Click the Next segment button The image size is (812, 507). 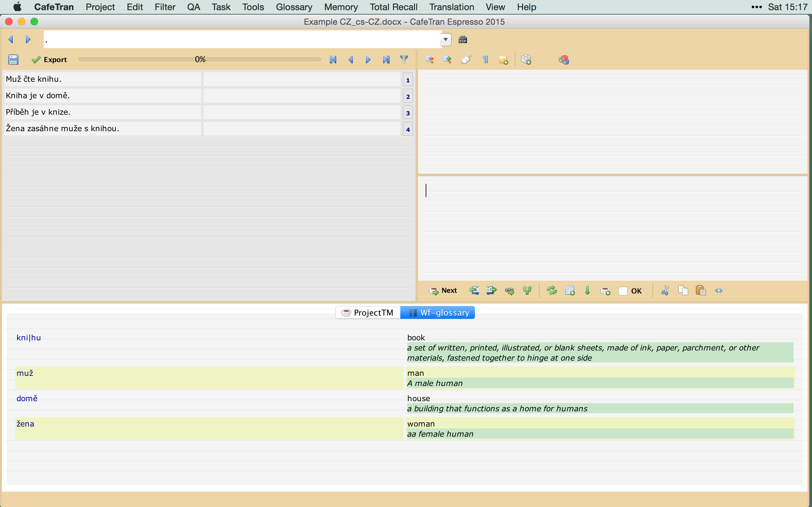443,290
